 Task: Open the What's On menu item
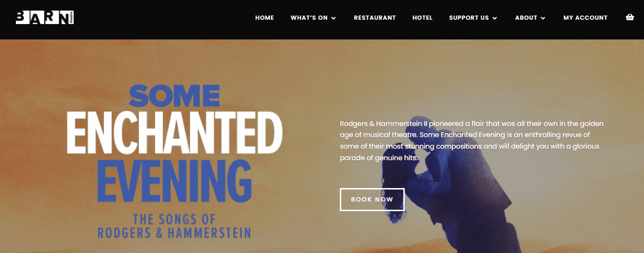[x=309, y=18]
